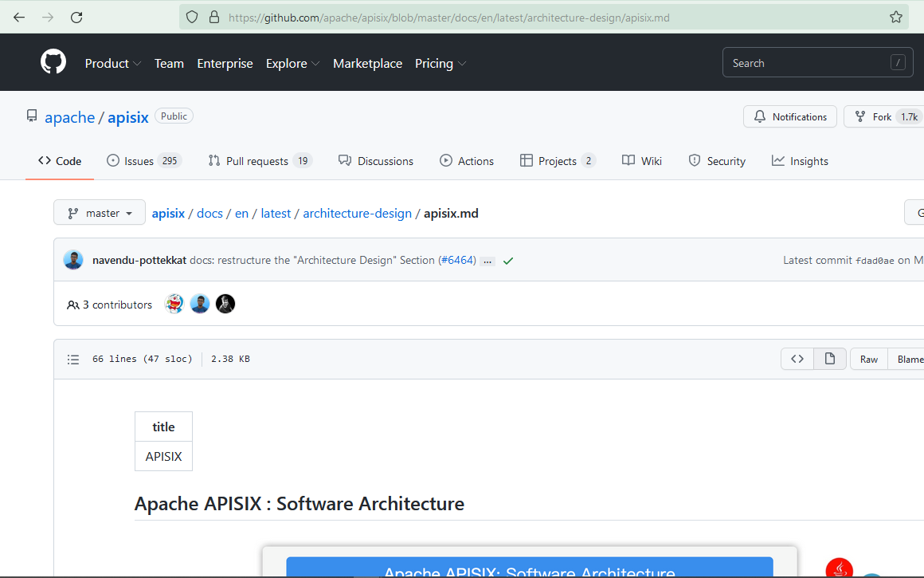Open GitHub home via the Octocat logo
Viewport: 924px width, 578px height.
pos(53,62)
